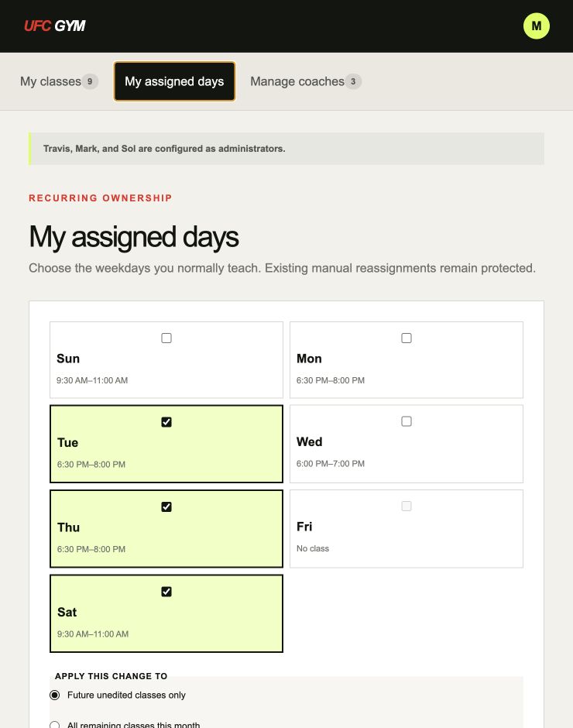Click the administrators notice banner
Viewport: 573px width, 728px height.
click(x=286, y=149)
